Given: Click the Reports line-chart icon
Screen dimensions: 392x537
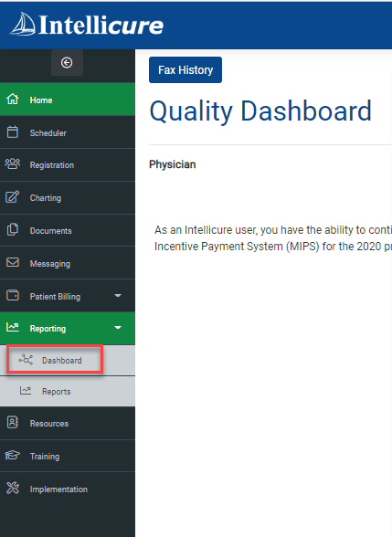Looking at the screenshot, I should [x=26, y=391].
